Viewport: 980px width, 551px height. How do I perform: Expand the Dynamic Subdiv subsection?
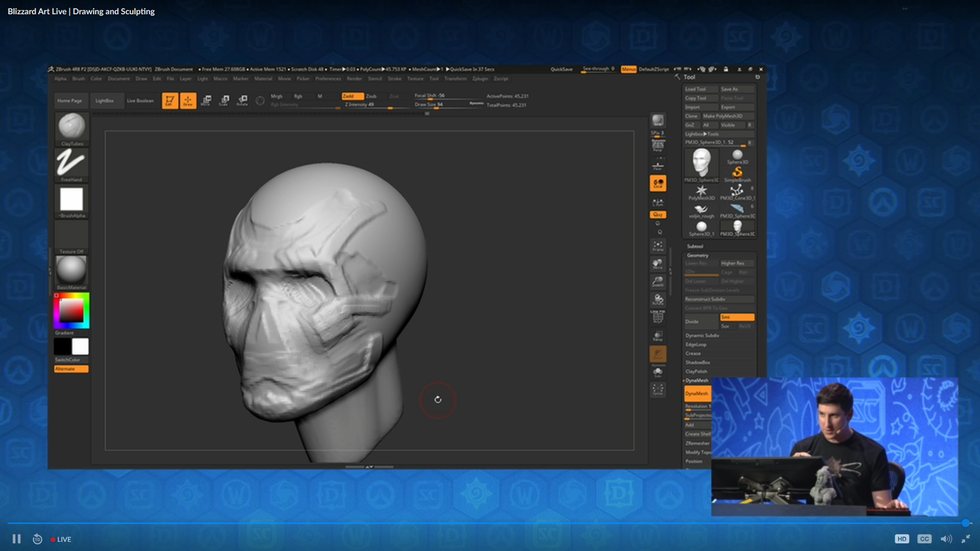702,336
